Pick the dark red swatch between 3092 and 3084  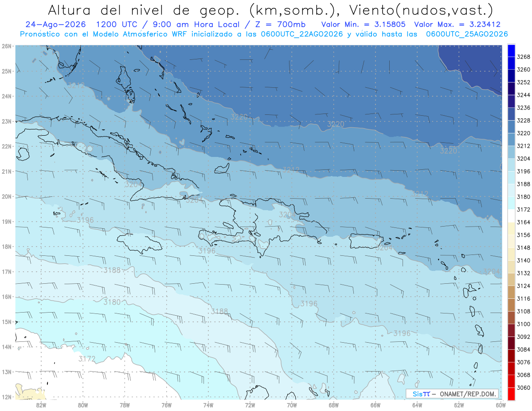(511, 343)
